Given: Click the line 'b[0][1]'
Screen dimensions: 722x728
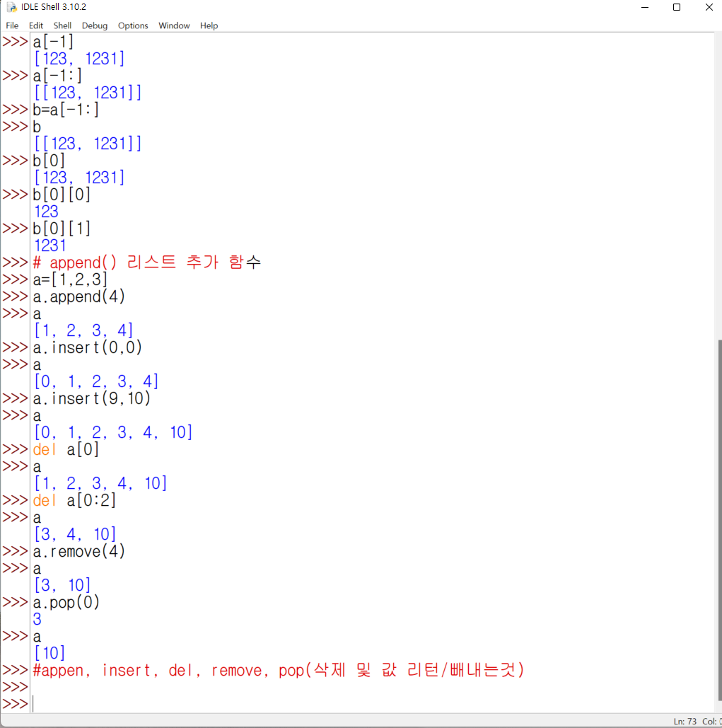Looking at the screenshot, I should [x=62, y=229].
